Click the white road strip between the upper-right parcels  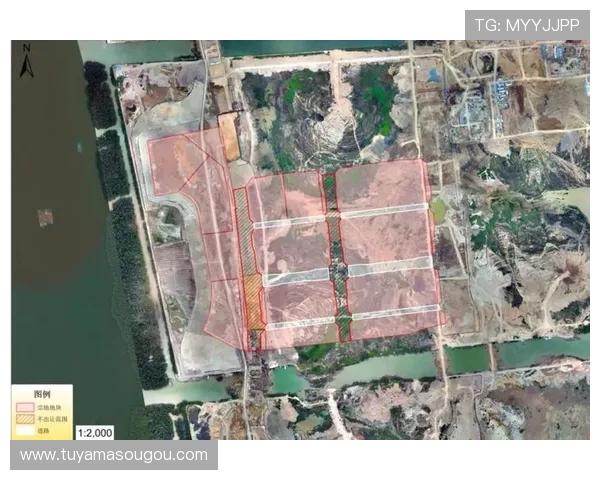[x=382, y=212]
